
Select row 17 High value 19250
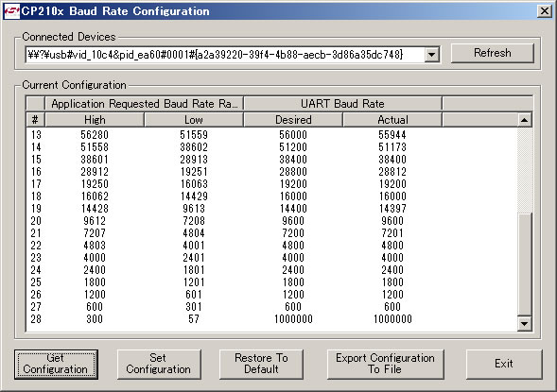[x=95, y=184]
